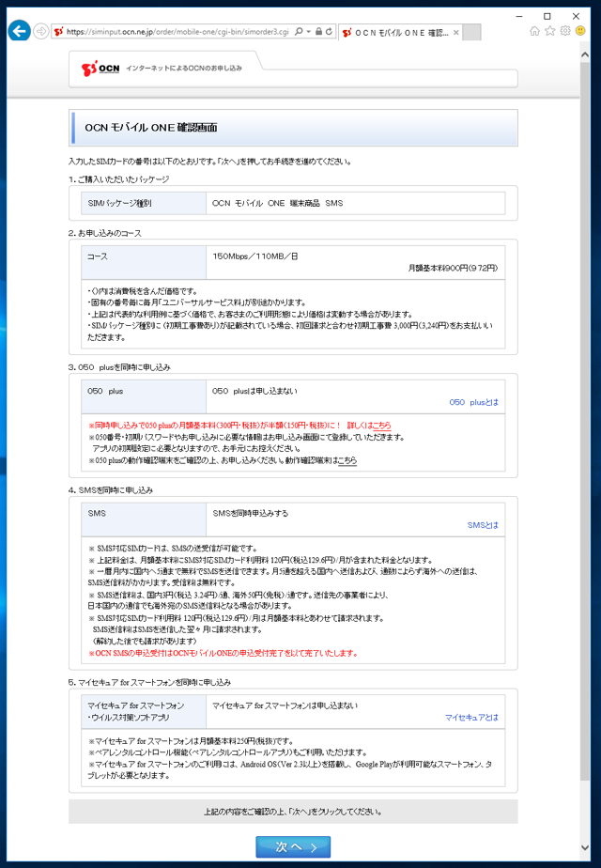Screen dimensions: 601x868
Task: Click the マイセキュア for スマートフォンは申し込まない text
Action: tap(285, 705)
